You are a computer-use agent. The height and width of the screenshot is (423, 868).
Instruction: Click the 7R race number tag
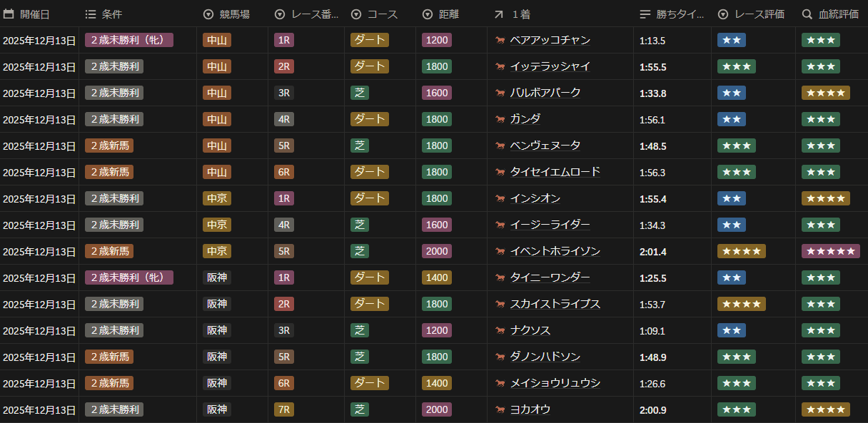[x=283, y=410]
